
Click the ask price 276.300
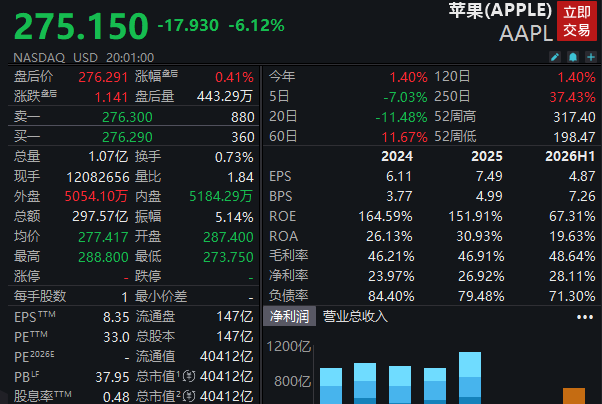coord(127,117)
